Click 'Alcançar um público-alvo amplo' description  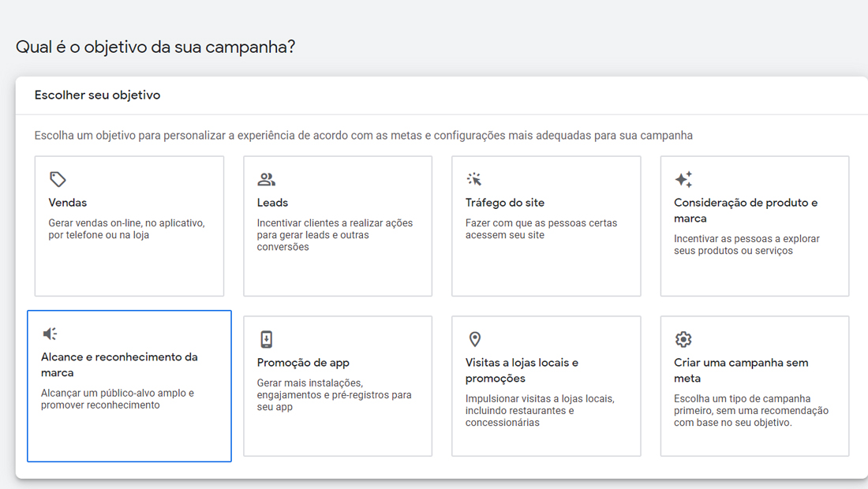(x=118, y=399)
